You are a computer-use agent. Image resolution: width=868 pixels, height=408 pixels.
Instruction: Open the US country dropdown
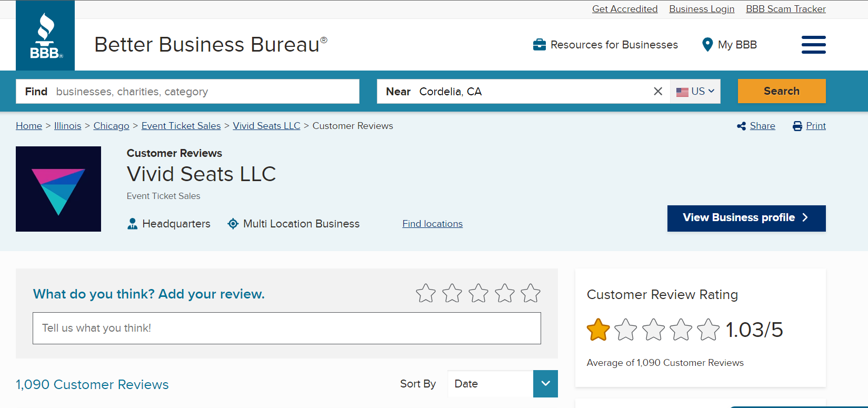point(695,92)
